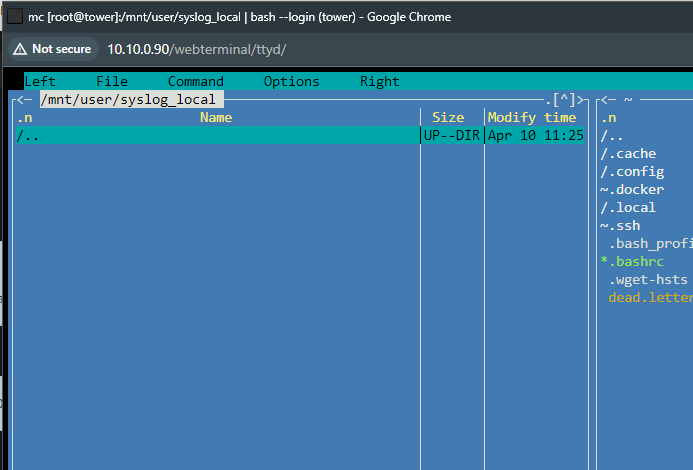693x470 pixels.
Task: Click the UP--DIR size cell
Action: [452, 135]
